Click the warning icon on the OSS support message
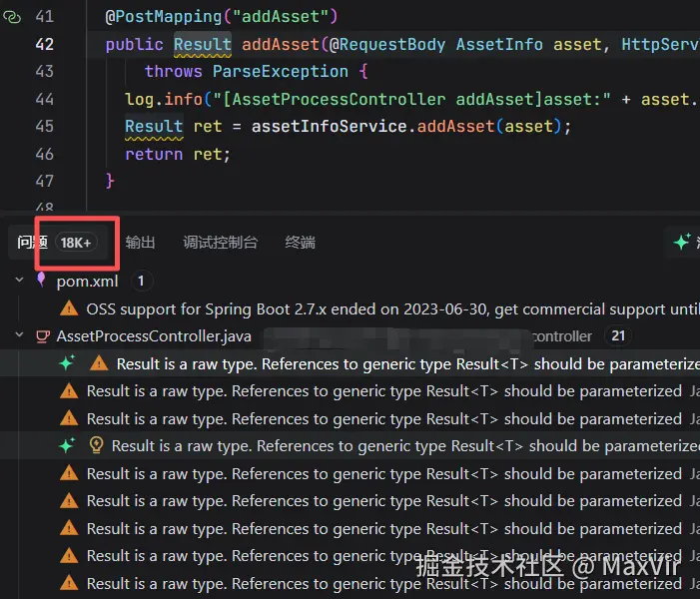This screenshot has width=700, height=599. (x=69, y=309)
